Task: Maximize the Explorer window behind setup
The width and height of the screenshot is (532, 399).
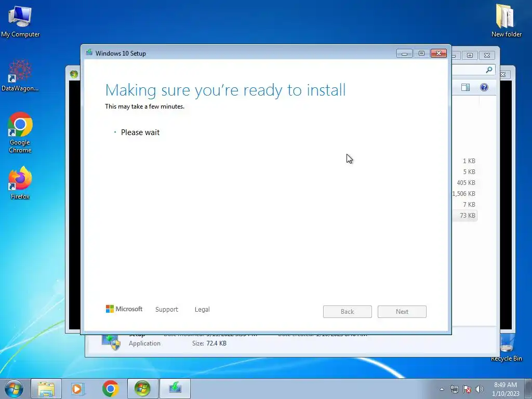Action: pos(470,55)
